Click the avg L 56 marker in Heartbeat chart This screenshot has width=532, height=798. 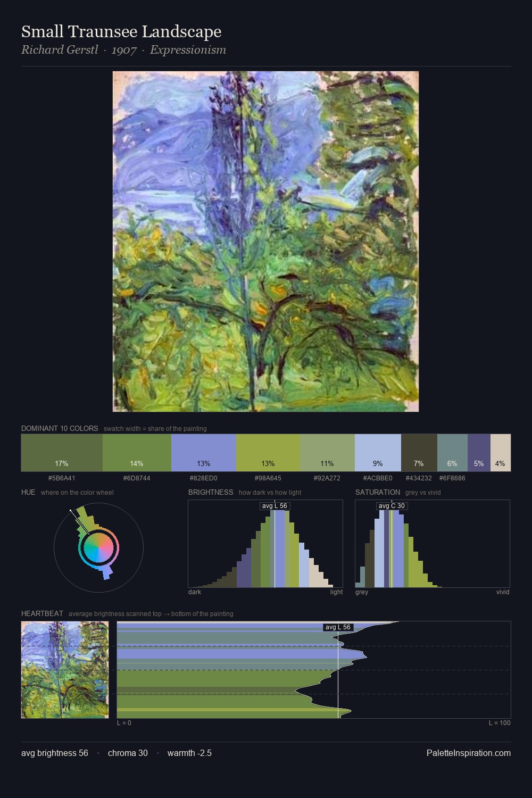click(338, 627)
